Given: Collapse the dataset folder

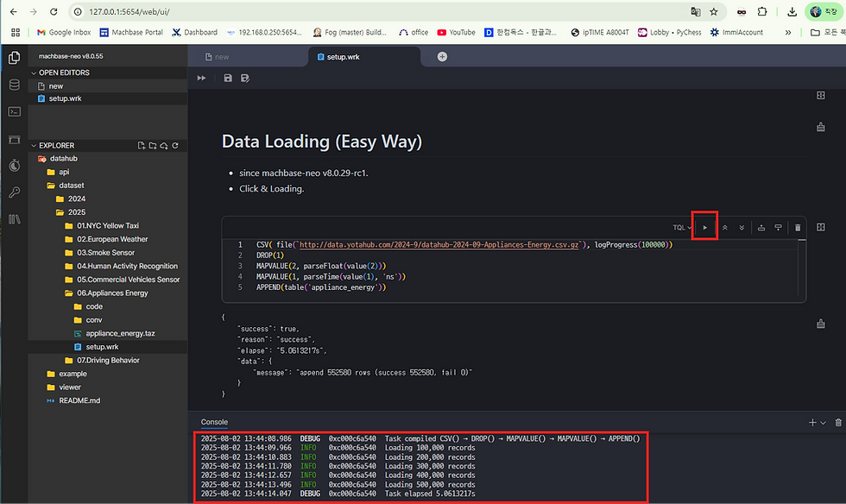Looking at the screenshot, I should [108, 186].
